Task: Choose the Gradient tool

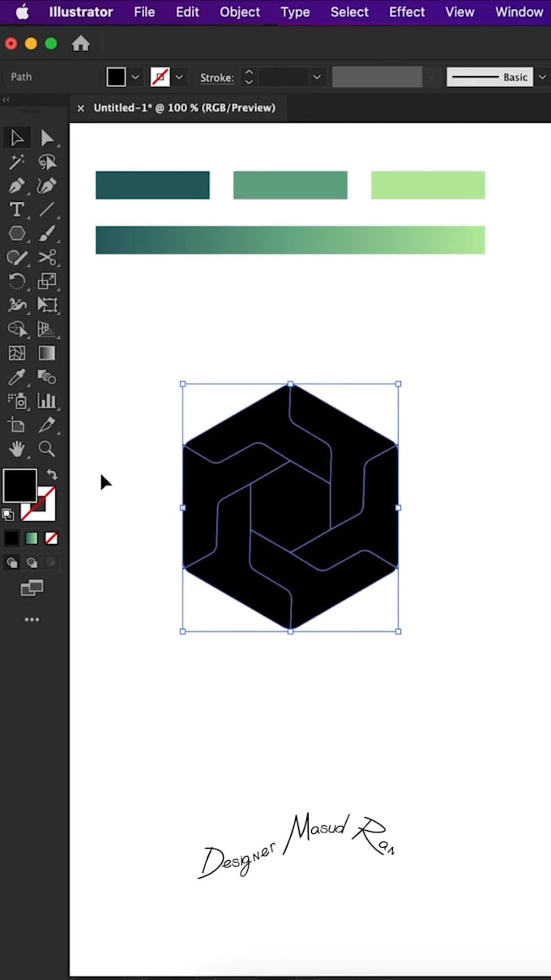Action: (47, 353)
